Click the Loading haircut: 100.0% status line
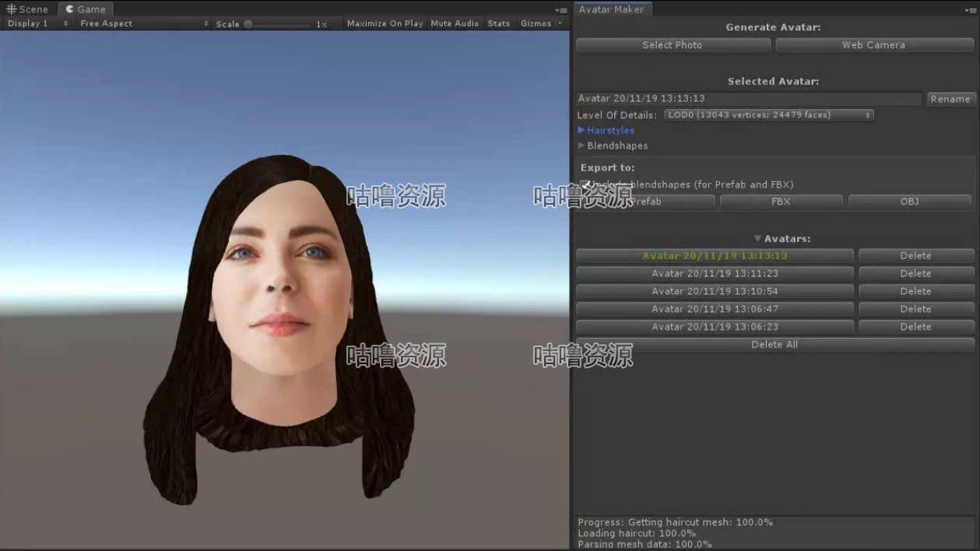The height and width of the screenshot is (551, 980). [x=637, y=533]
